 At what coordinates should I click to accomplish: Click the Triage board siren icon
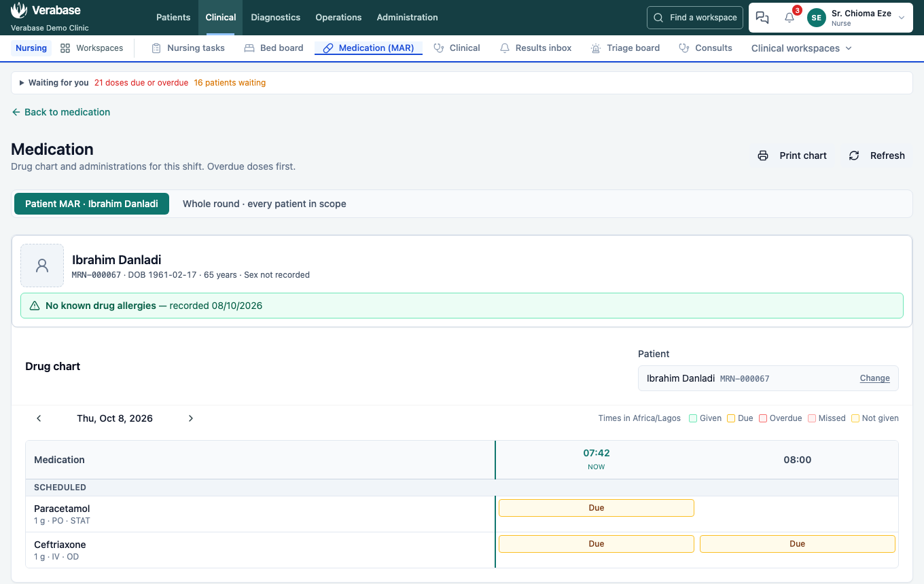(x=596, y=48)
